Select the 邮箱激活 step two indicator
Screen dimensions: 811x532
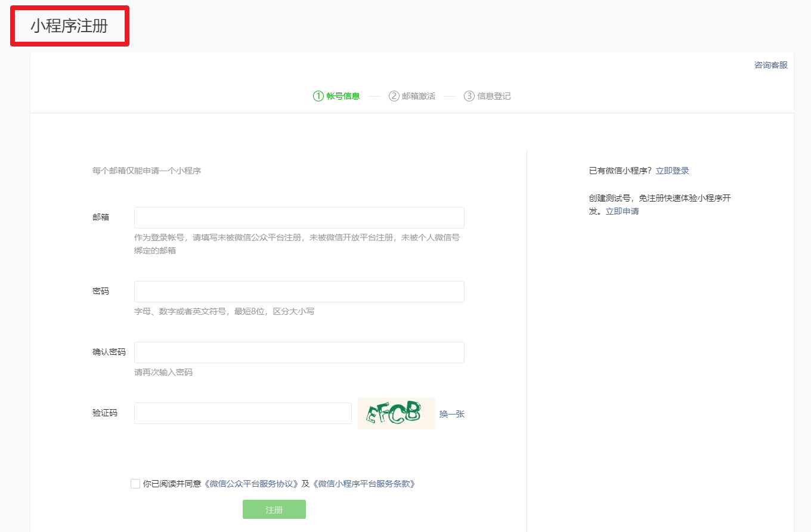[412, 96]
